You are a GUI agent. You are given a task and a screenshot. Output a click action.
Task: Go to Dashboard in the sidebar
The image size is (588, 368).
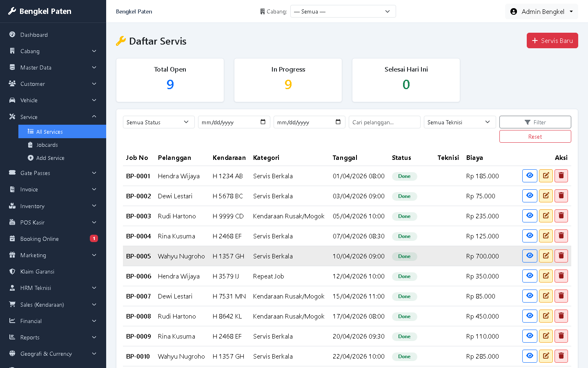click(x=53, y=35)
